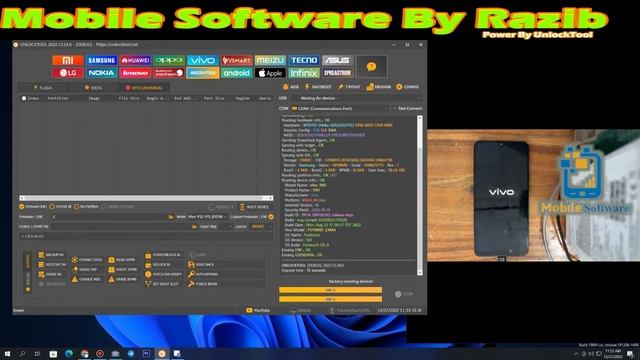640x360 pixels.
Task: Click the Read RPMB button
Action: (122, 260)
